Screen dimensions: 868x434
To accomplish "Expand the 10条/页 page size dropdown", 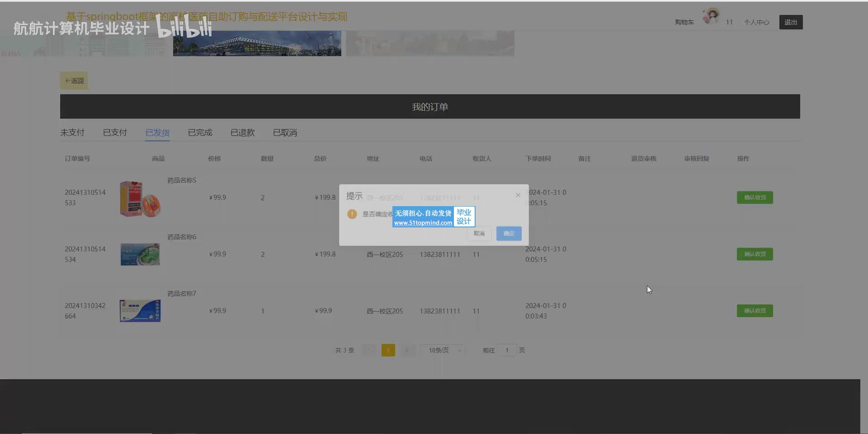I will click(443, 350).
